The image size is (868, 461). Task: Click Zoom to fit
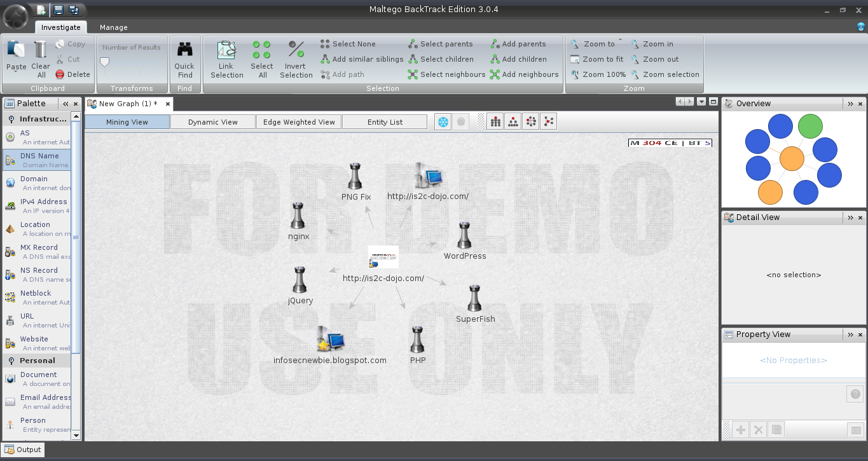click(x=596, y=59)
